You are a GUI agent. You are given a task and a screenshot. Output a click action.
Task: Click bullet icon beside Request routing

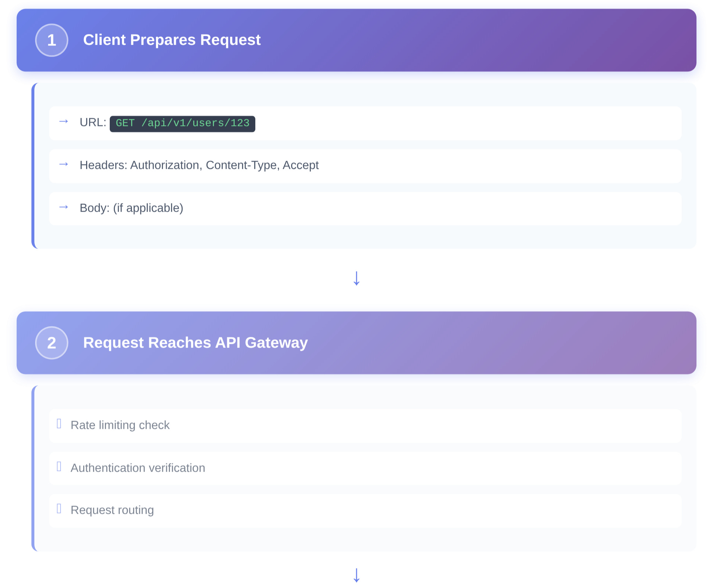[x=59, y=509]
